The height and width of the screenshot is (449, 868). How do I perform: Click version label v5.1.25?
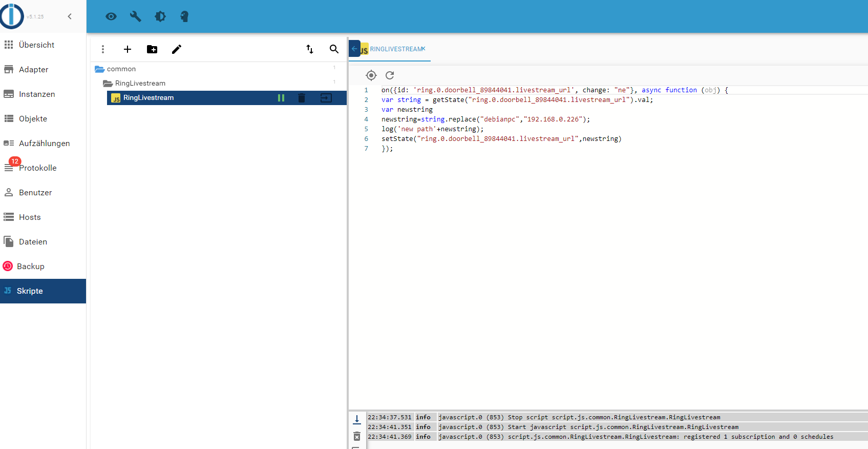point(35,17)
